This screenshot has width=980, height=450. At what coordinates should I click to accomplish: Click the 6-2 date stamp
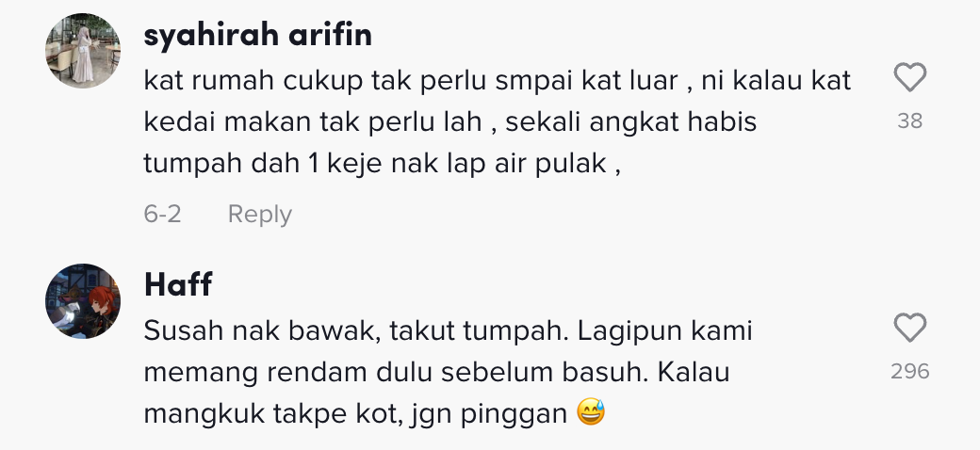point(162,214)
